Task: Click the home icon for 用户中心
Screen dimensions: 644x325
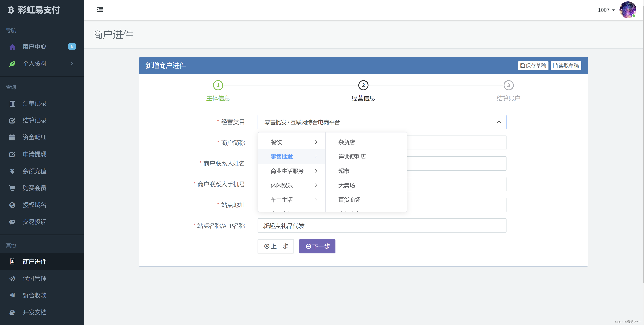Action: [x=12, y=47]
